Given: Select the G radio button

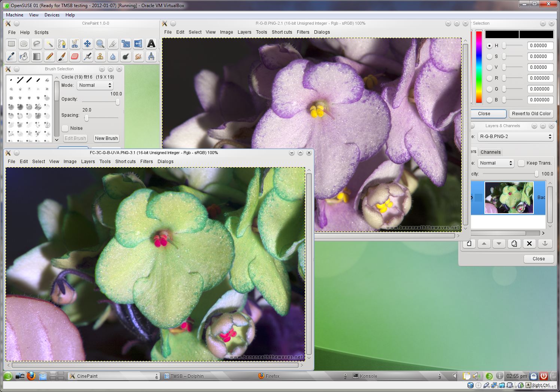Looking at the screenshot, I should coord(489,89).
